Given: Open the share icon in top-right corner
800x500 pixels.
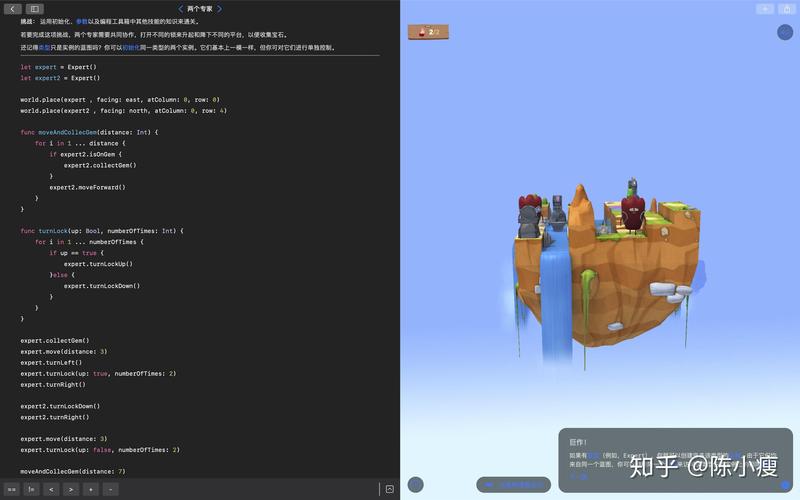Looking at the screenshot, I should click(787, 9).
